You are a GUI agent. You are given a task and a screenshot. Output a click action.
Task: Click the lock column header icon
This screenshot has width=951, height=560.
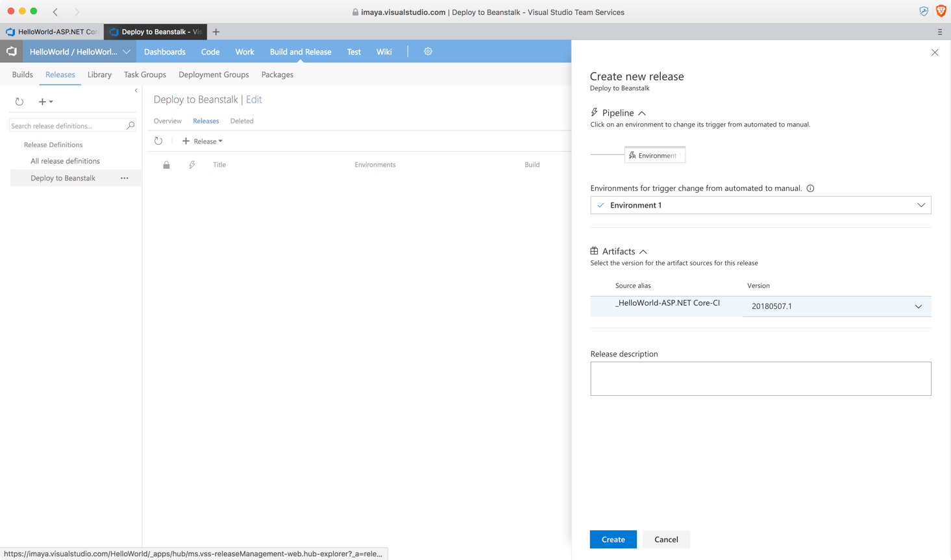166,165
